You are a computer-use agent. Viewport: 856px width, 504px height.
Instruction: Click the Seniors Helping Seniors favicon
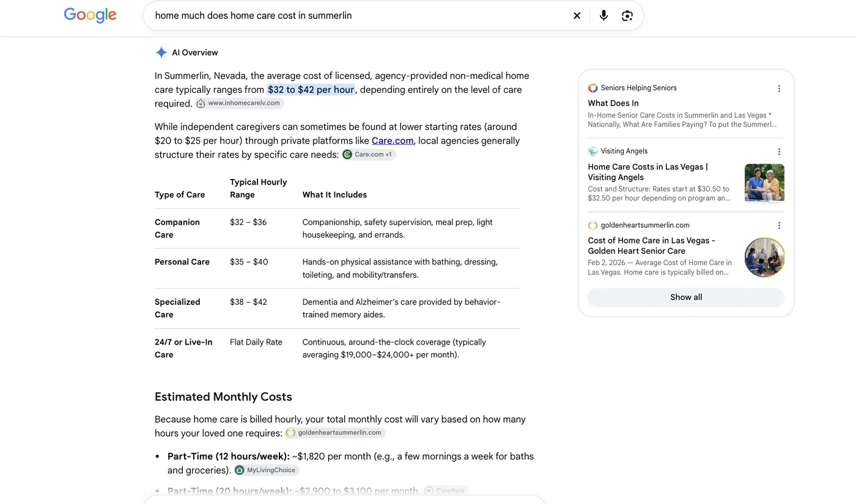coord(592,88)
